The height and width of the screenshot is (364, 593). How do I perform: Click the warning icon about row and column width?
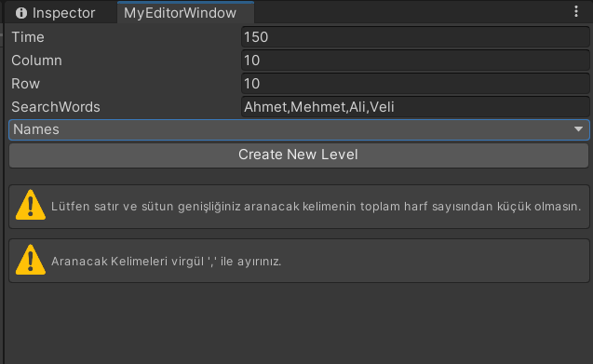pyautogui.click(x=31, y=205)
